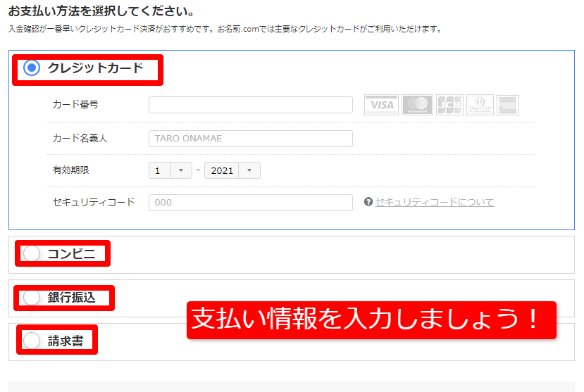The height and width of the screenshot is (392, 584).
Task: Select the コンビニ payment radio button
Action: click(x=32, y=254)
